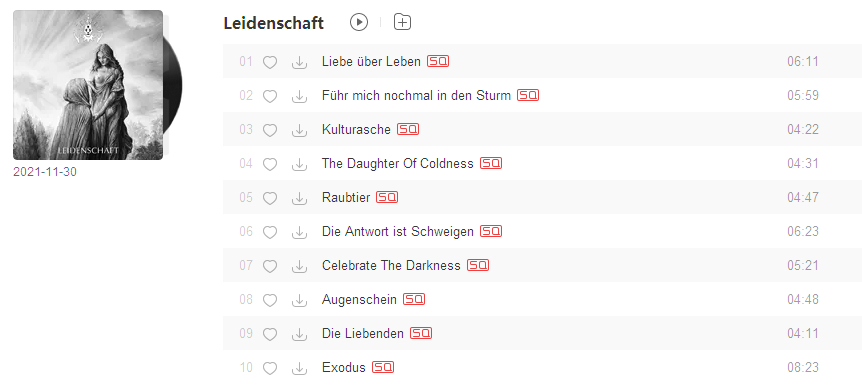Heart the song Raubtier
This screenshot has height=387, width=862.
coord(269,198)
